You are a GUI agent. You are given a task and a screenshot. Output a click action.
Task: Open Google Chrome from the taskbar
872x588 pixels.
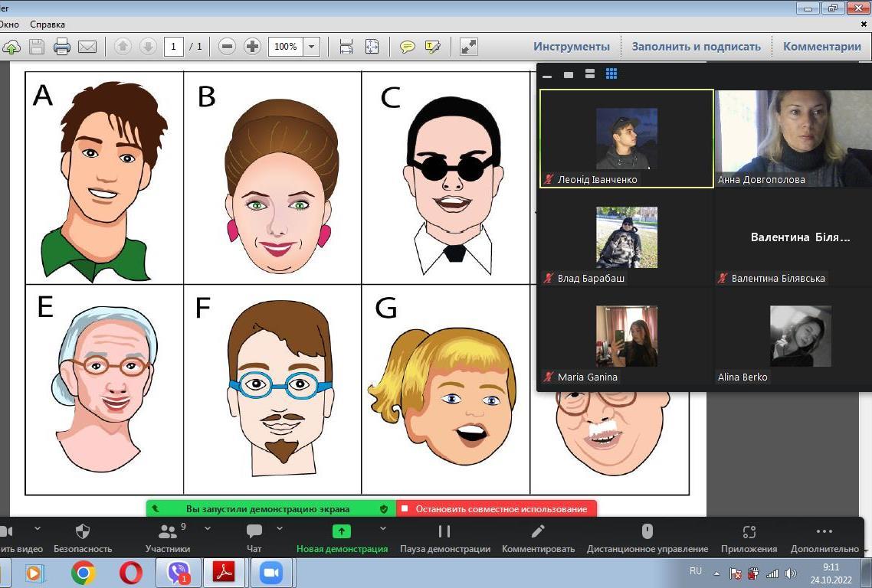(84, 573)
